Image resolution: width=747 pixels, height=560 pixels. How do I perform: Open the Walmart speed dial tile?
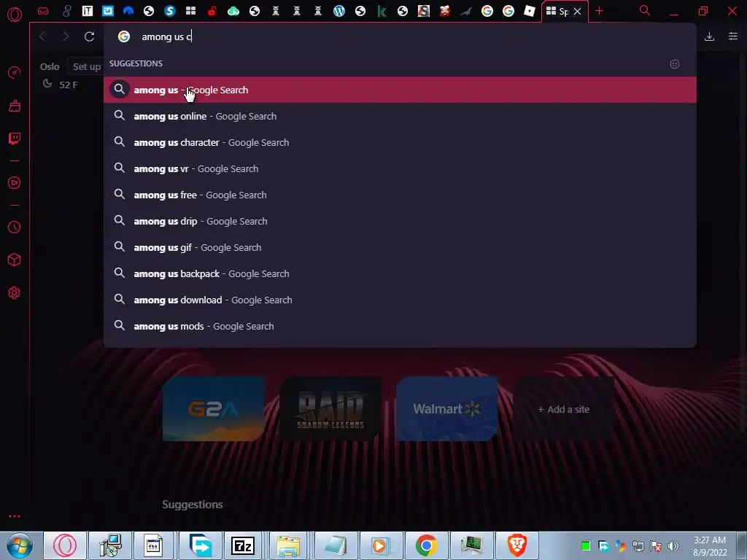tap(447, 408)
